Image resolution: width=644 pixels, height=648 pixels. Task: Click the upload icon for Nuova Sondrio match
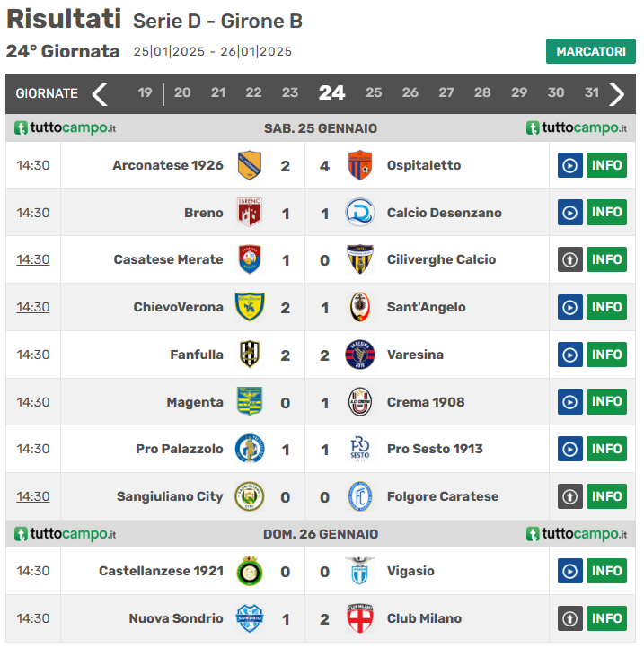click(x=569, y=618)
